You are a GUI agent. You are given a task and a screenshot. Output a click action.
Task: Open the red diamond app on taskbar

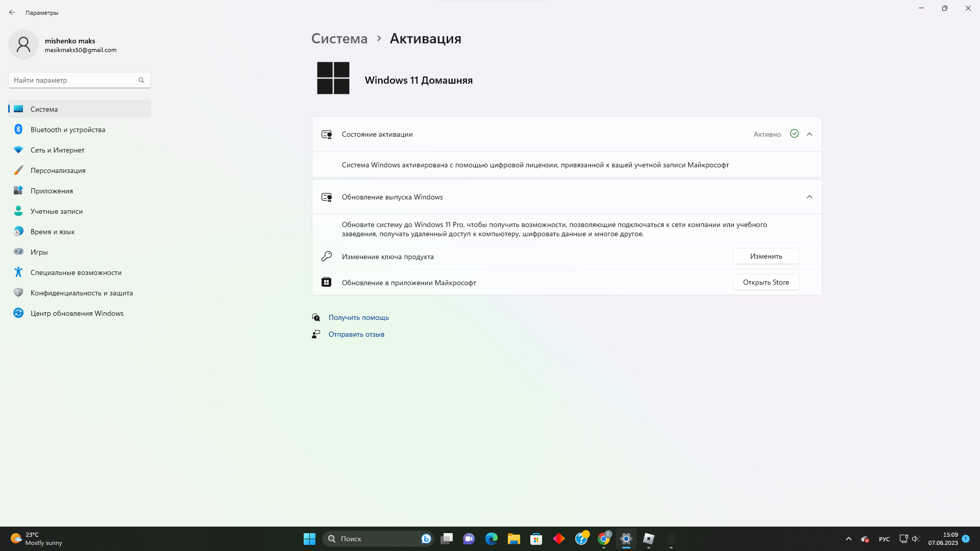click(x=559, y=539)
